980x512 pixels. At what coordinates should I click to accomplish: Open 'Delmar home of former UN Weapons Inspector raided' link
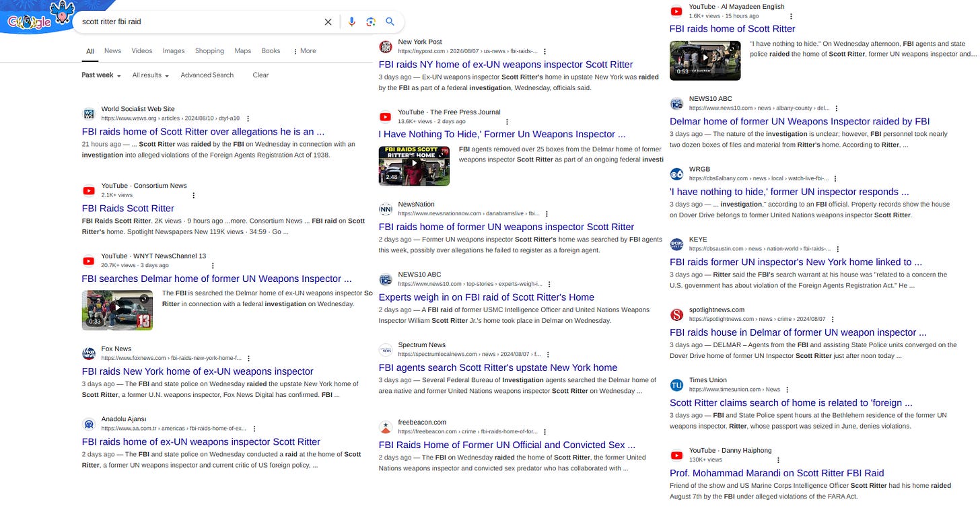pyautogui.click(x=800, y=122)
